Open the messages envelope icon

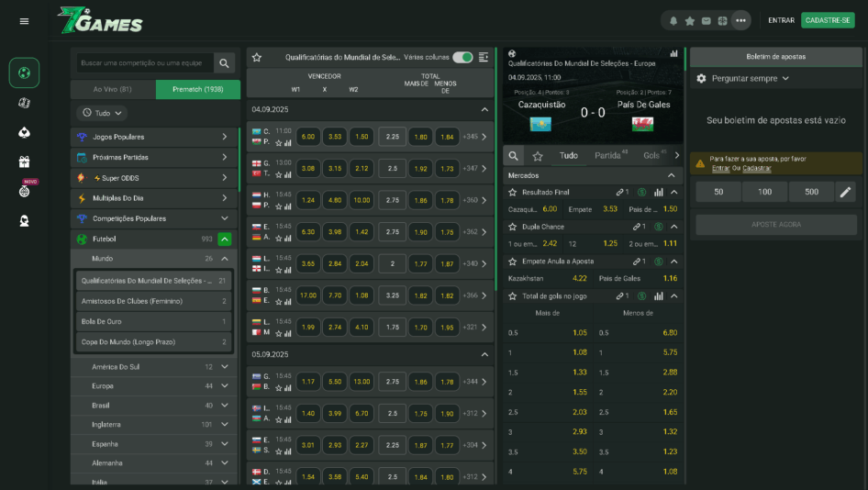coord(707,21)
